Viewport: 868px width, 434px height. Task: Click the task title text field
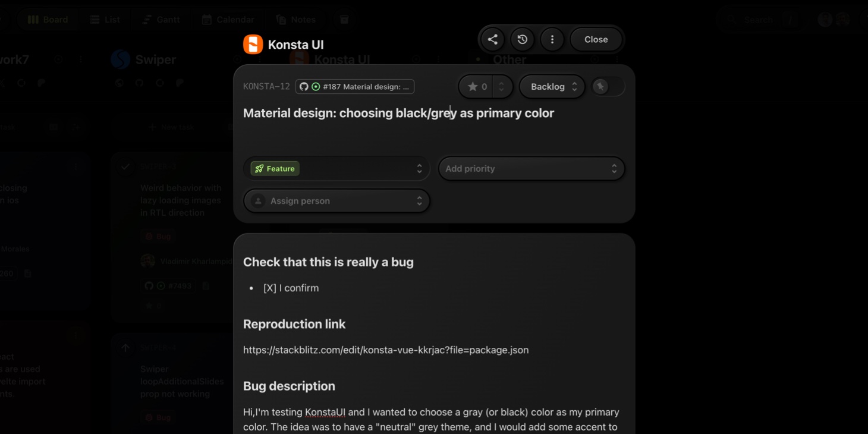pos(398,113)
